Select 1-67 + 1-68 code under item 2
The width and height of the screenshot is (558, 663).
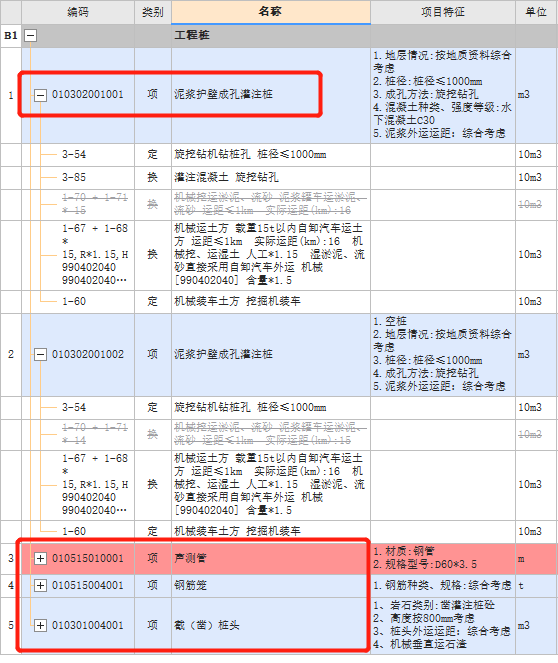tap(95, 485)
